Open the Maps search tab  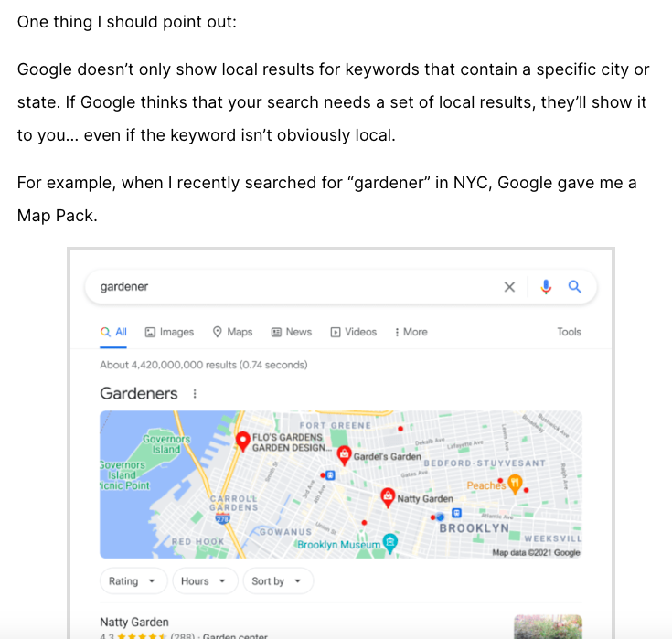tap(232, 332)
